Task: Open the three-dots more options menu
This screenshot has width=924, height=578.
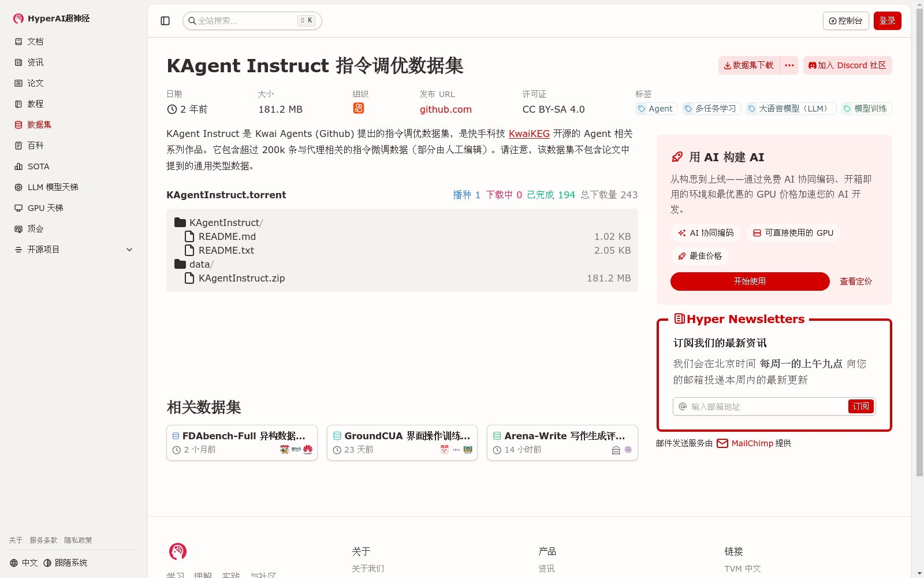Action: 789,65
